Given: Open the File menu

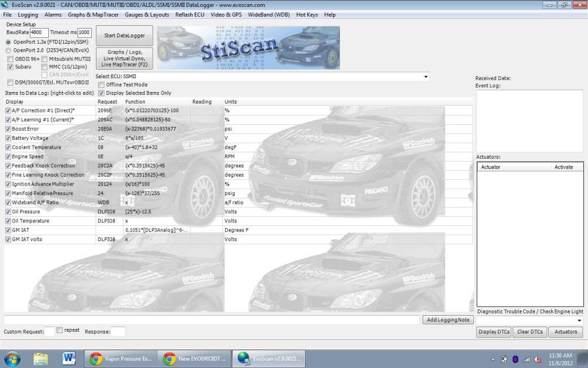Looking at the screenshot, I should (7, 14).
